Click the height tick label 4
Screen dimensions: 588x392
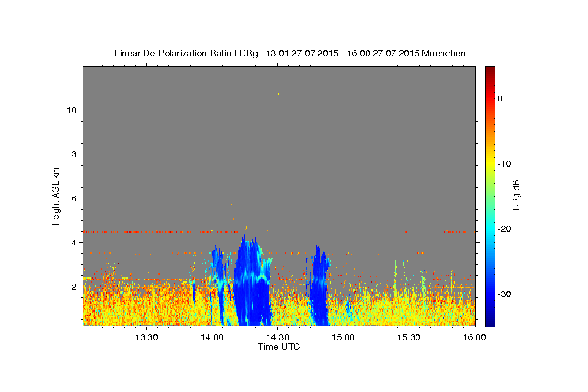pos(74,243)
